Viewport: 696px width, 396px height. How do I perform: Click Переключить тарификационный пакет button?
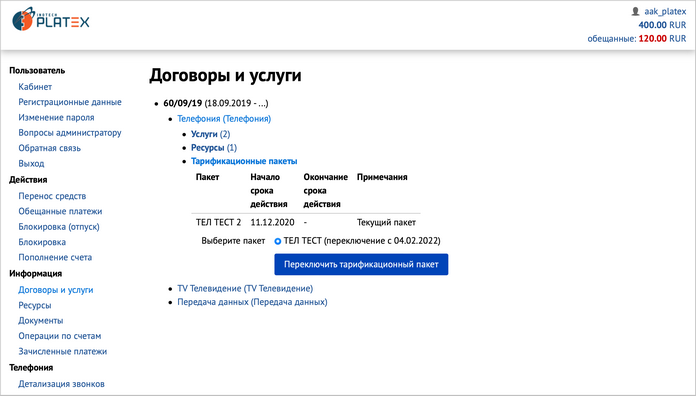pyautogui.click(x=361, y=265)
